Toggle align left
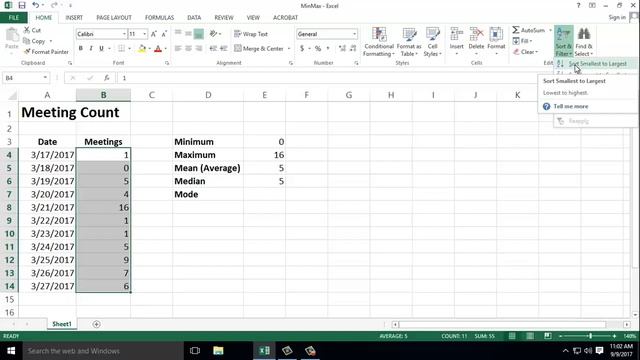640x360 pixels. [178, 49]
